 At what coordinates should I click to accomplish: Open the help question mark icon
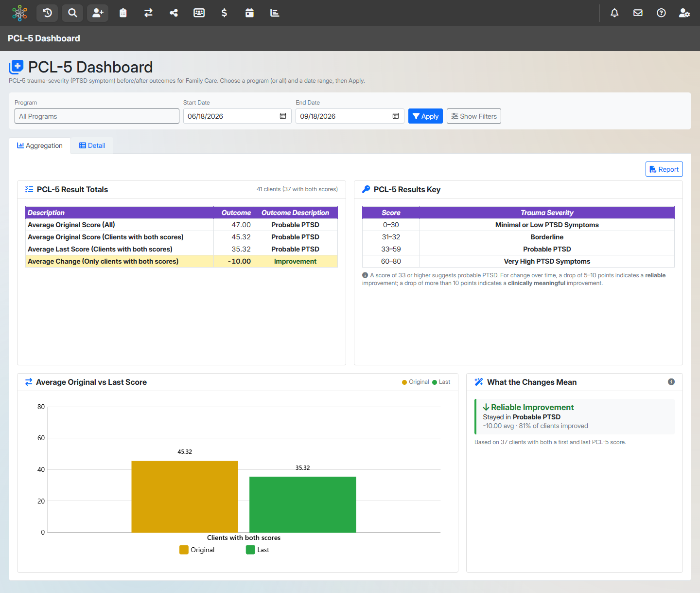[661, 13]
